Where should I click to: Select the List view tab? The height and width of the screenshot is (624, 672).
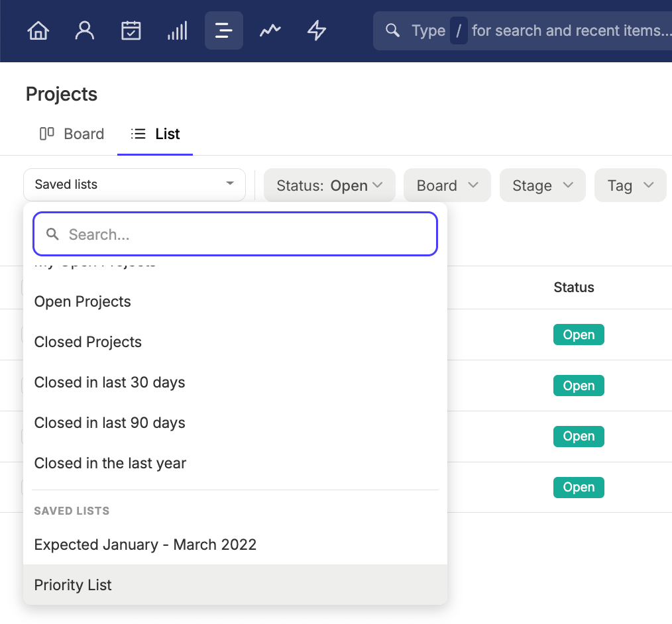(155, 134)
